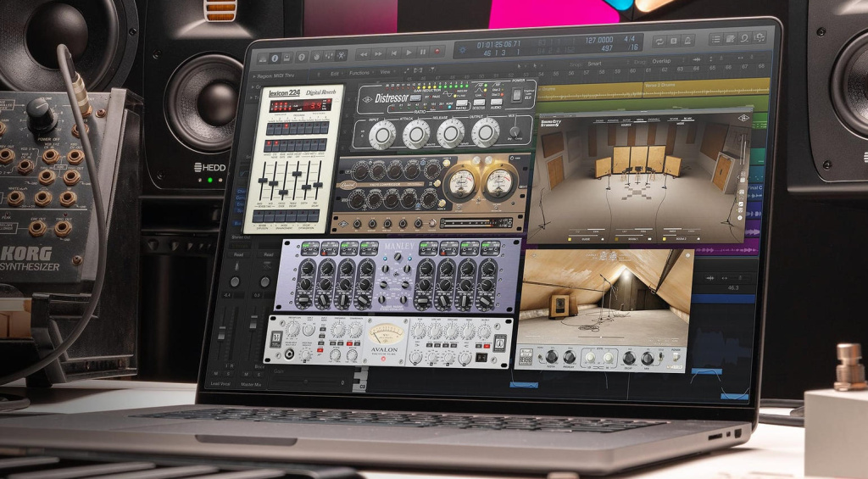Click the Distressor Input knob
868x479 pixels.
coord(382,135)
